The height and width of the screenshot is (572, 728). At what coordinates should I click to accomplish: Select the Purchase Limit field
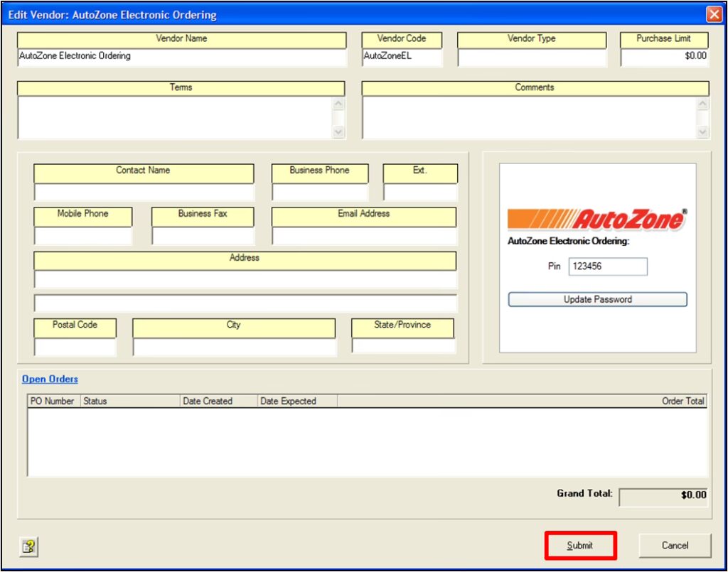664,58
